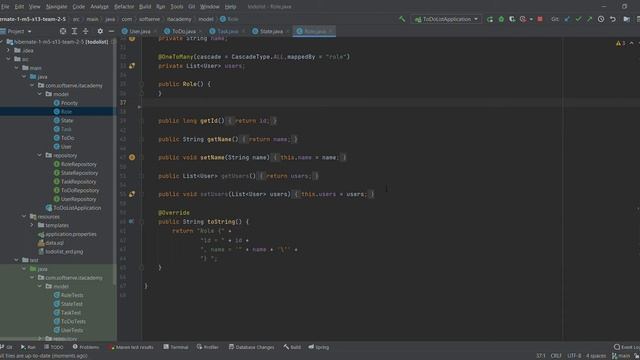The image size is (640, 360).
Task: Hide the Project tool window
Action: pos(111,31)
